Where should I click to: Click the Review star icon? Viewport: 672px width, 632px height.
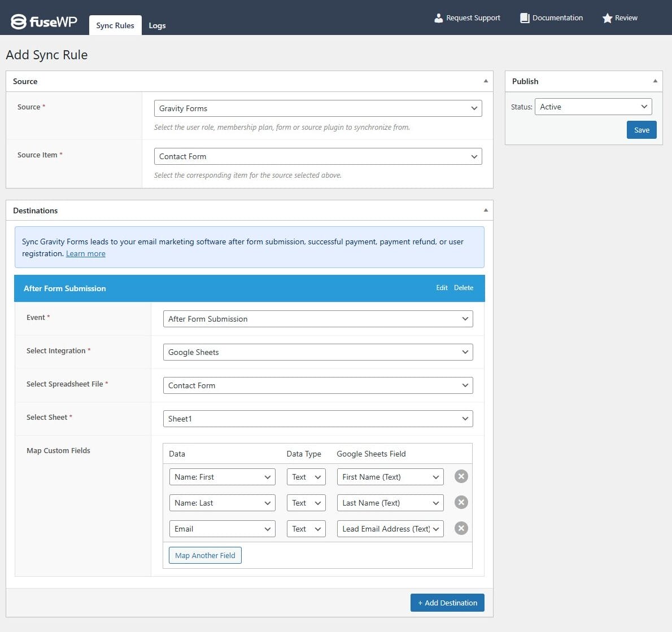click(x=607, y=18)
